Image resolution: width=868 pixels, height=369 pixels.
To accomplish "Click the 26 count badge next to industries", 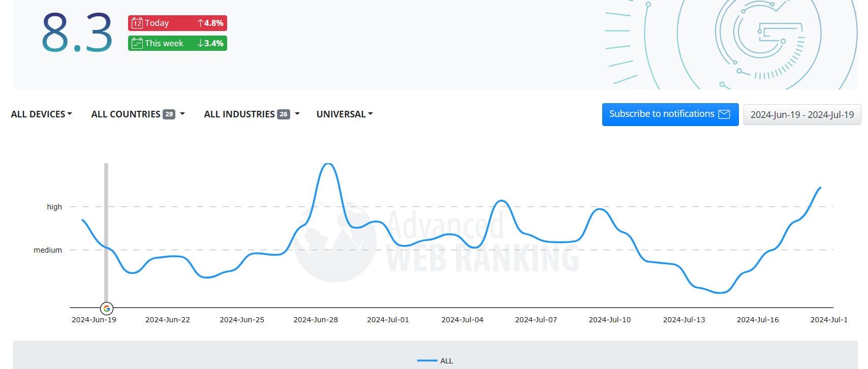I will (x=284, y=114).
